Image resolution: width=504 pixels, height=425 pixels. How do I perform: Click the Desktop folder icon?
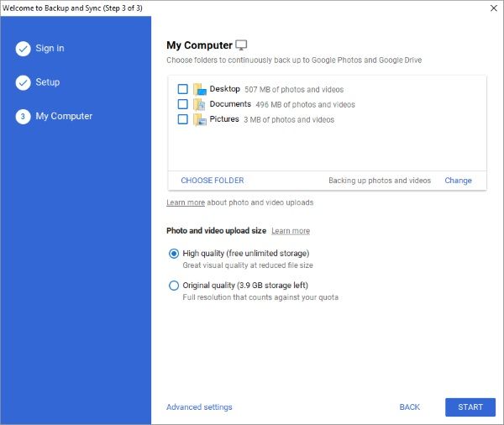(x=199, y=90)
